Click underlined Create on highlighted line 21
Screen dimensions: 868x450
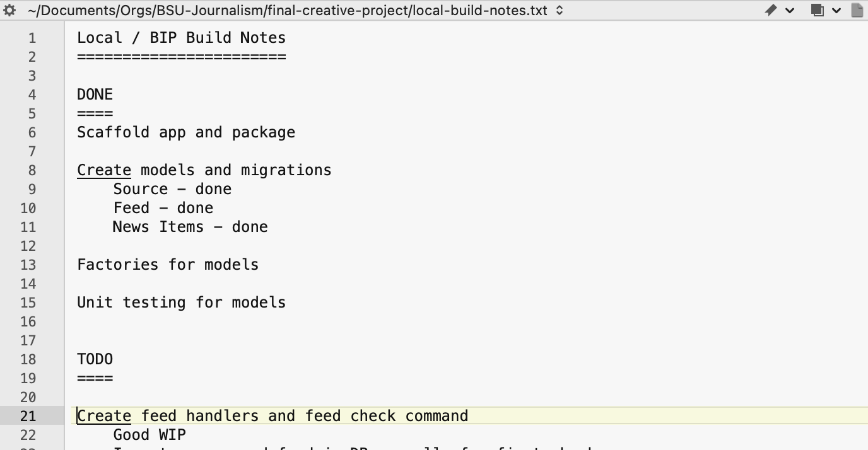(x=104, y=416)
